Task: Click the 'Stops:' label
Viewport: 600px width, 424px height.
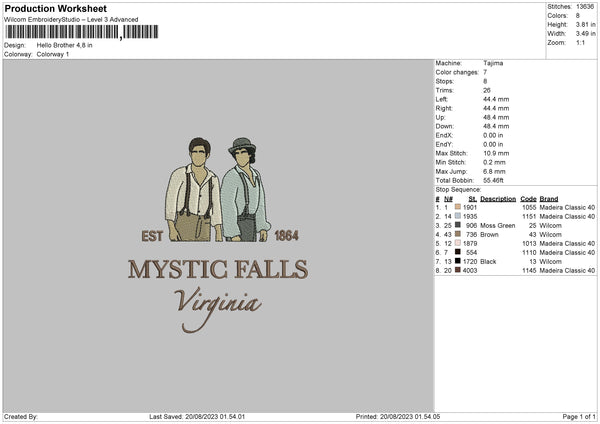Action: click(x=445, y=81)
